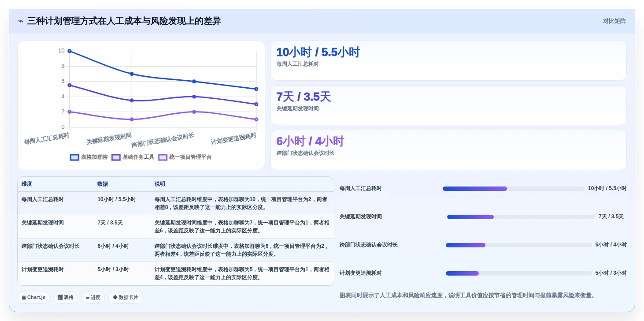Click description text for 跨部门状态确认会议时长 row

point(242,250)
